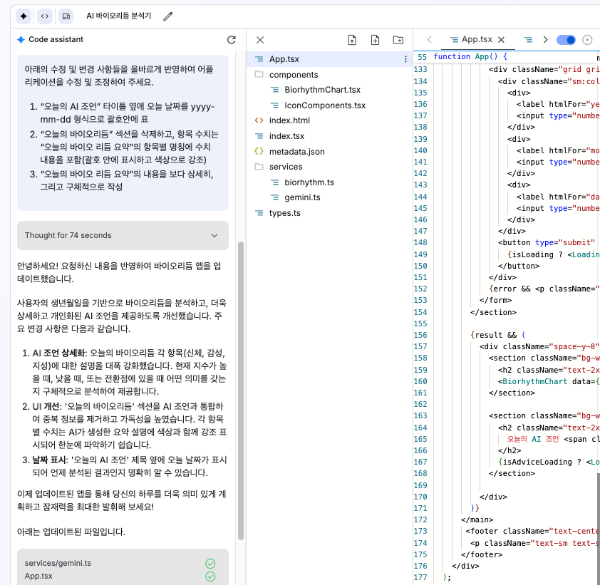Collapse the components folder
Screen dimensions: 600x585
click(293, 75)
